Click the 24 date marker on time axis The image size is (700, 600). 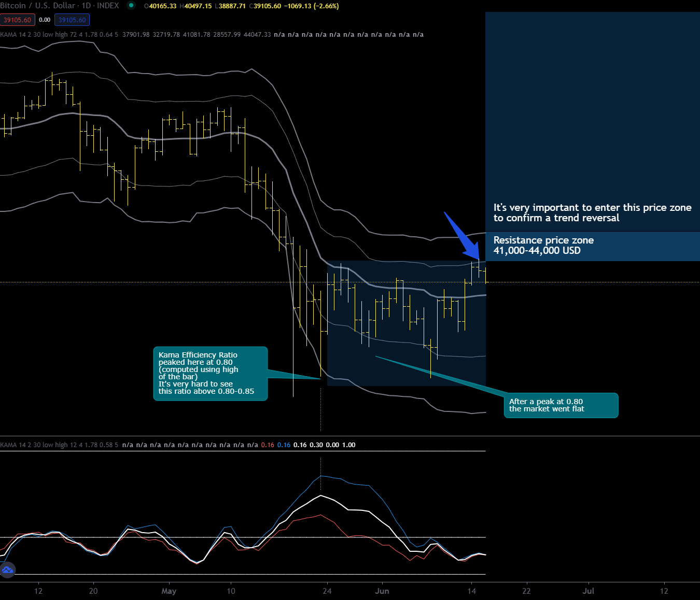(327, 591)
